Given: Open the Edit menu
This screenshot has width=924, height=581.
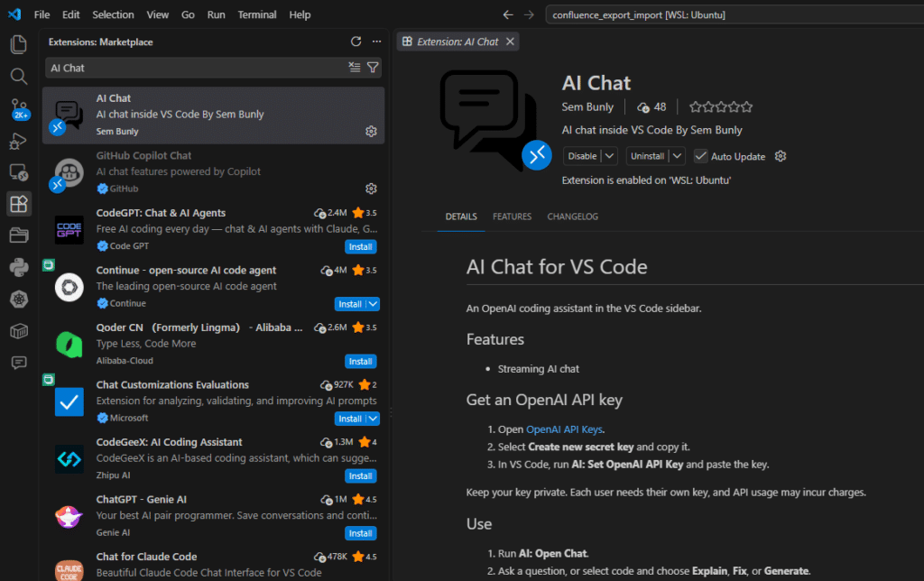Looking at the screenshot, I should click(x=70, y=14).
